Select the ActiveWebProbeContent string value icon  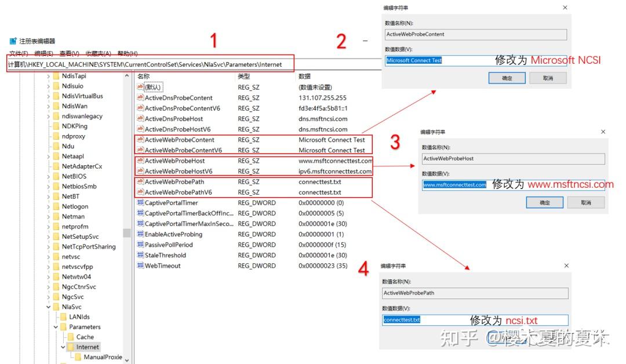click(140, 140)
